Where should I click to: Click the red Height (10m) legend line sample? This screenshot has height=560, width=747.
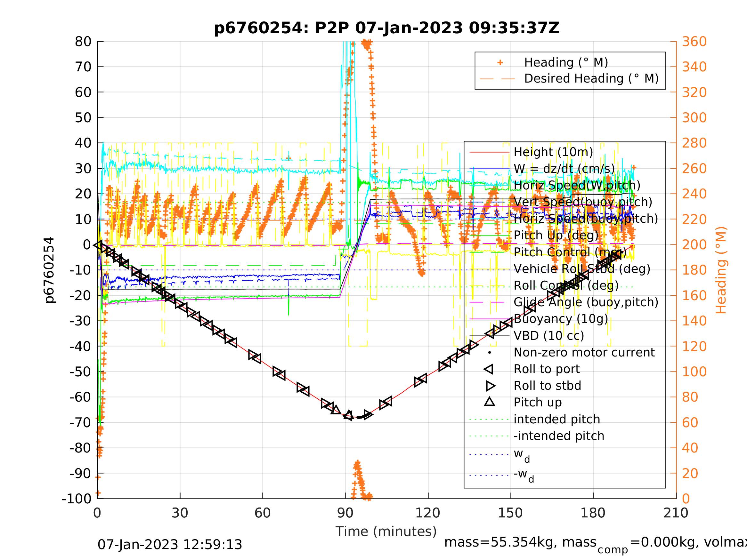pos(489,152)
